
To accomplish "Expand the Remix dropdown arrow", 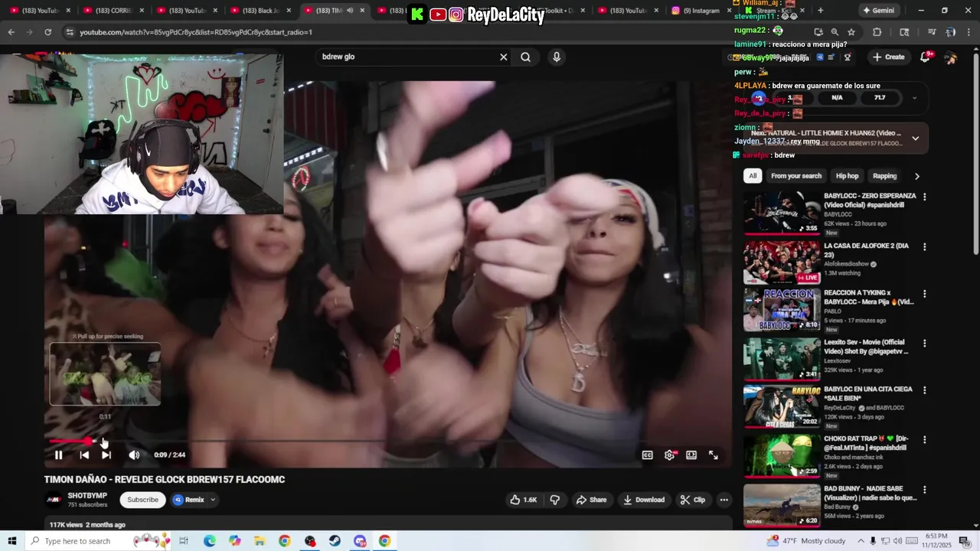I will 213,500.
